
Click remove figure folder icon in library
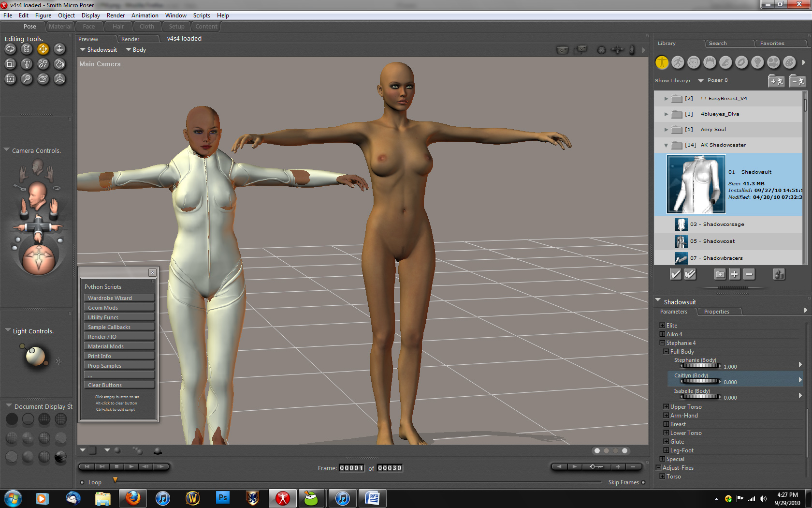point(797,81)
